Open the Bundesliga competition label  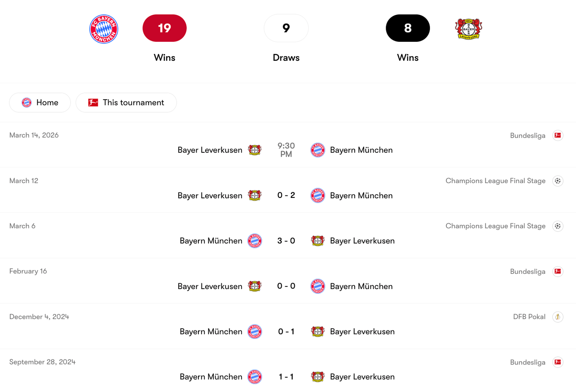click(527, 135)
